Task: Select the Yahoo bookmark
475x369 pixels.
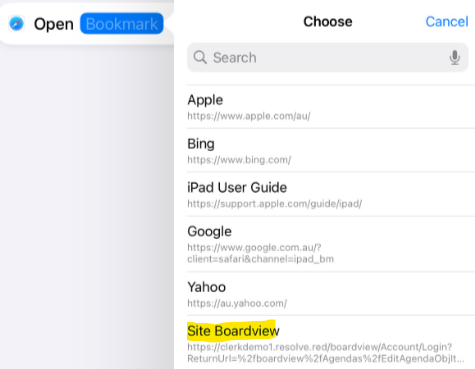Action: tap(331, 294)
